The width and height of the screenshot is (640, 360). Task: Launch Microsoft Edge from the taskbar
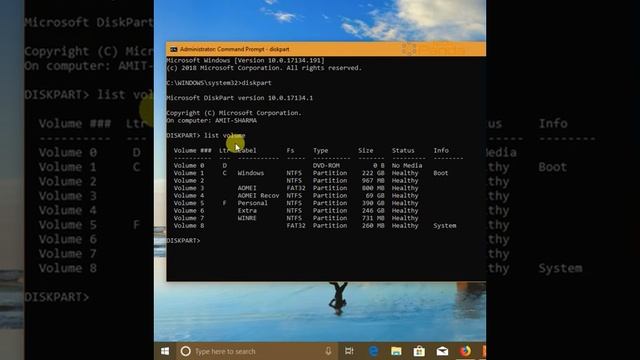pyautogui.click(x=373, y=351)
